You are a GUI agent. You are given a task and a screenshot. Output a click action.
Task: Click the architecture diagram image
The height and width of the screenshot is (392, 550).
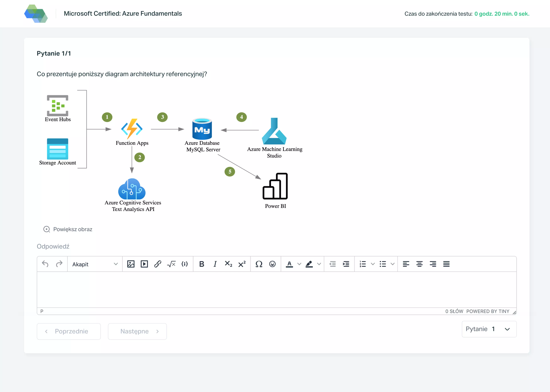(171, 151)
